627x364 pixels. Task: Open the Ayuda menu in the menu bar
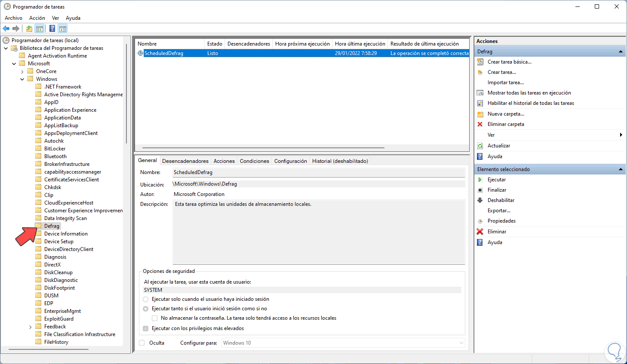(x=73, y=18)
